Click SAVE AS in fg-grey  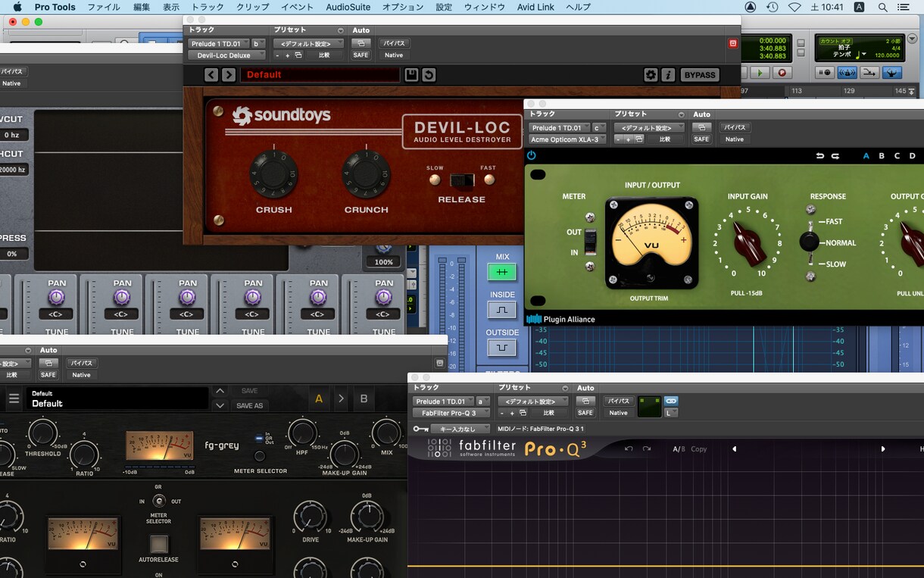(x=249, y=406)
